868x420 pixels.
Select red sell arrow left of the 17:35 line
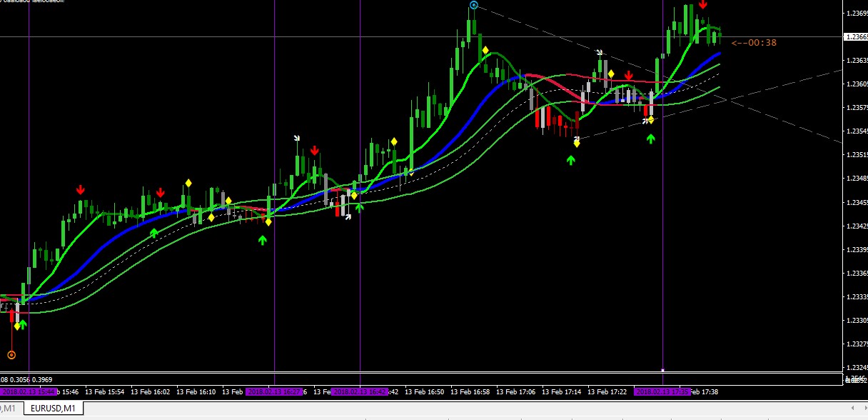pos(629,76)
